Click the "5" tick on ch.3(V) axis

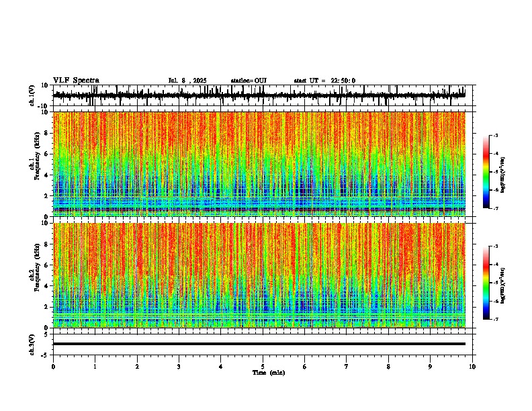coord(47,334)
